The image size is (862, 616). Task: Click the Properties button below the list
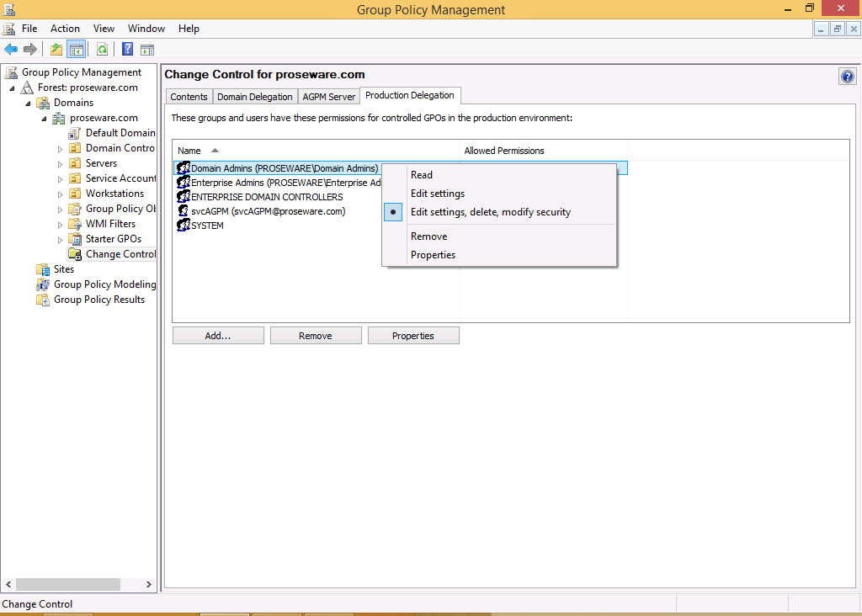coord(412,336)
